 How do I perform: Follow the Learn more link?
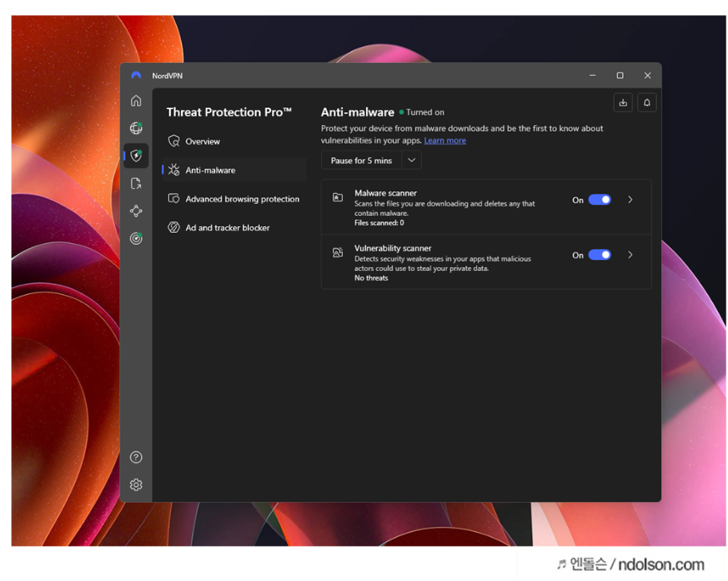[445, 140]
